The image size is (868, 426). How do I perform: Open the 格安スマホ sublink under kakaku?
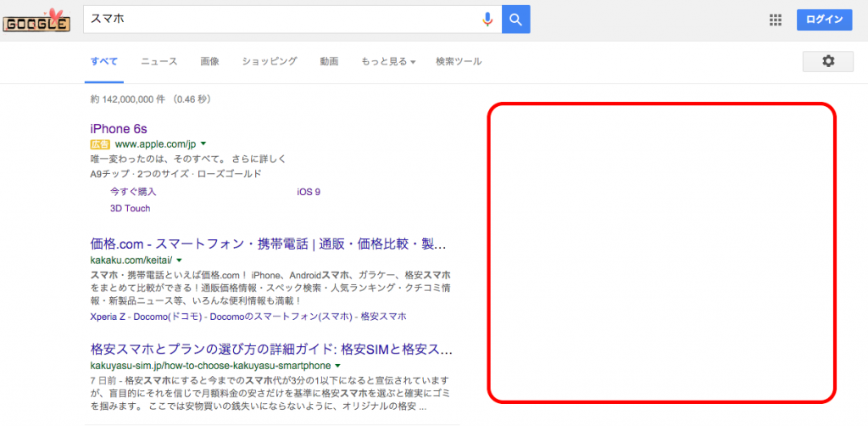(383, 317)
